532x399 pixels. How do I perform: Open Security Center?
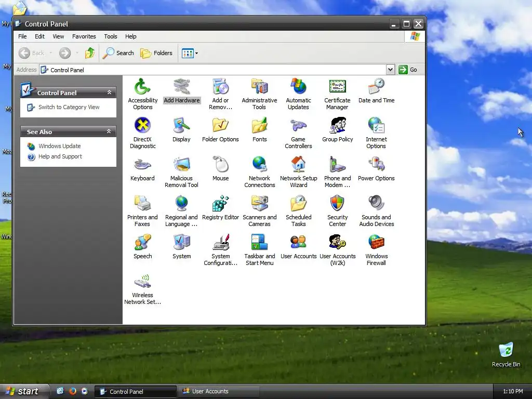tap(337, 211)
